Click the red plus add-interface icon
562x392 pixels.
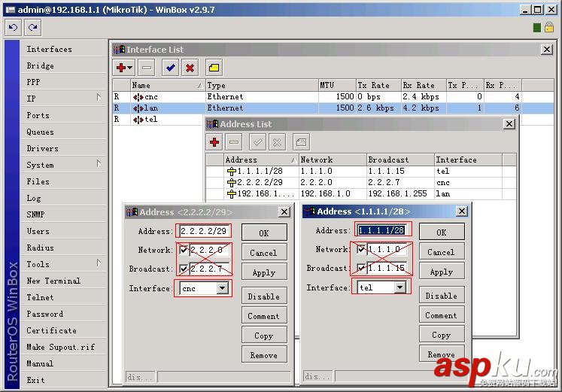124,68
